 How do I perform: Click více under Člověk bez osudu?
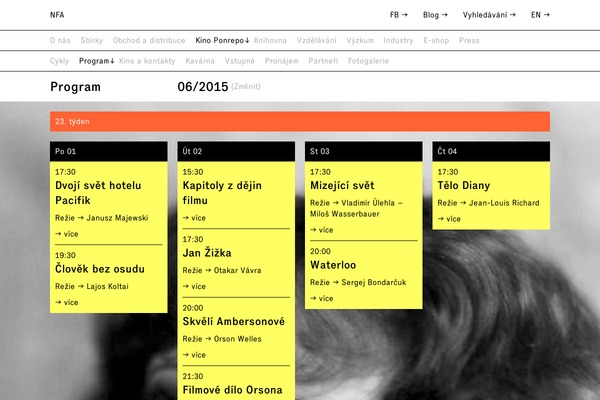[67, 302]
